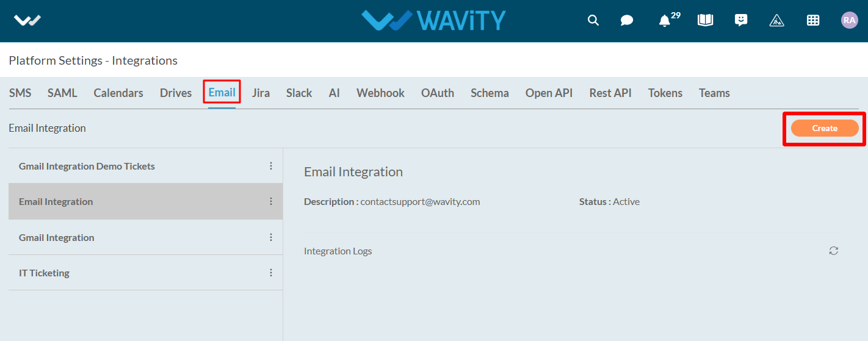
Task: Open the Drives tab
Action: pos(176,93)
